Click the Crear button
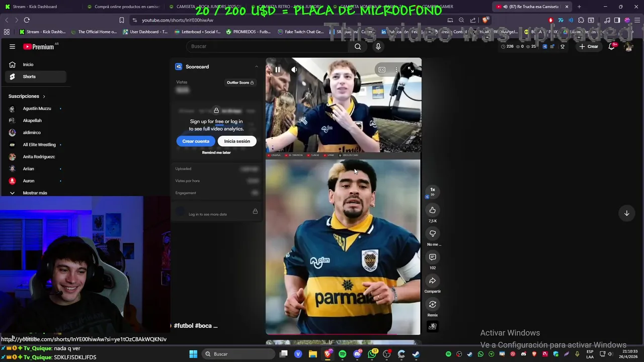 tap(589, 46)
